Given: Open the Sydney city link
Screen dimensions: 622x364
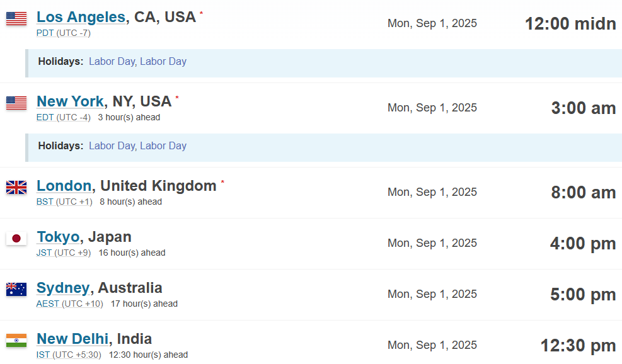Looking at the screenshot, I should point(63,288).
